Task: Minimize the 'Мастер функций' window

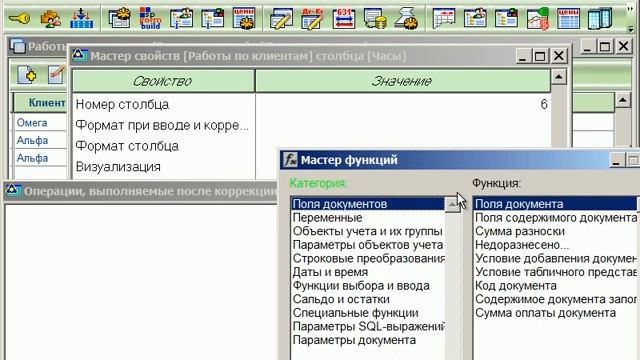Action: [617, 160]
